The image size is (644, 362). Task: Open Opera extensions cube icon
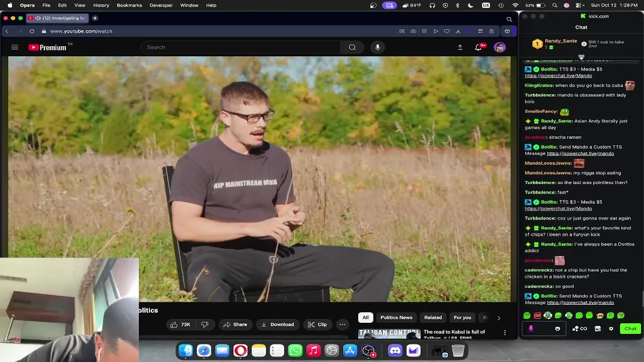[507, 31]
